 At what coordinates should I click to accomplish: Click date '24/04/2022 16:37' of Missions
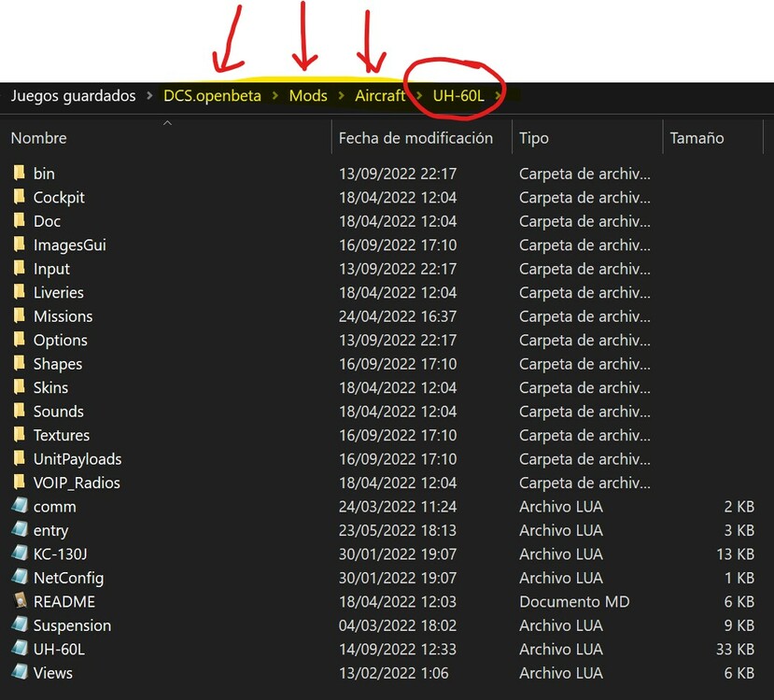click(398, 316)
